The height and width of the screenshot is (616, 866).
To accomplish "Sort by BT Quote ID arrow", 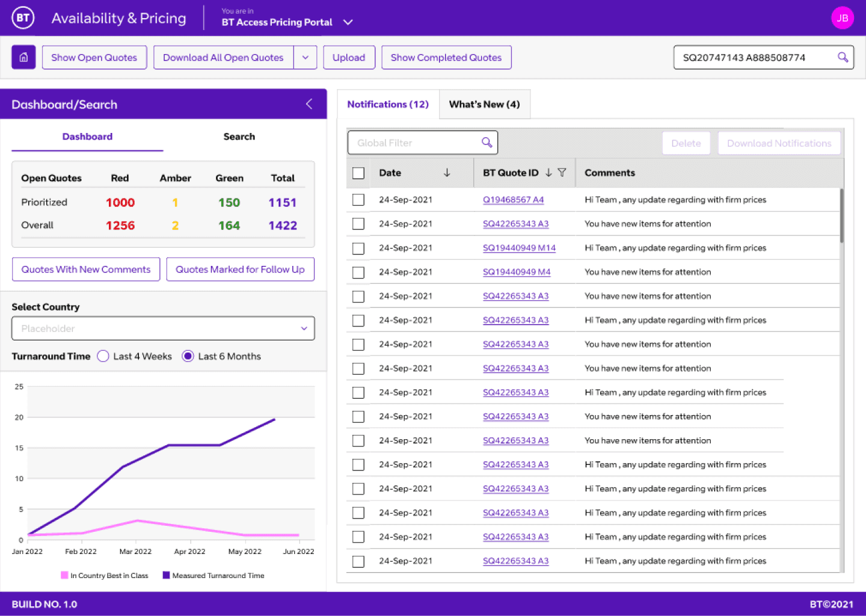I will coord(548,173).
